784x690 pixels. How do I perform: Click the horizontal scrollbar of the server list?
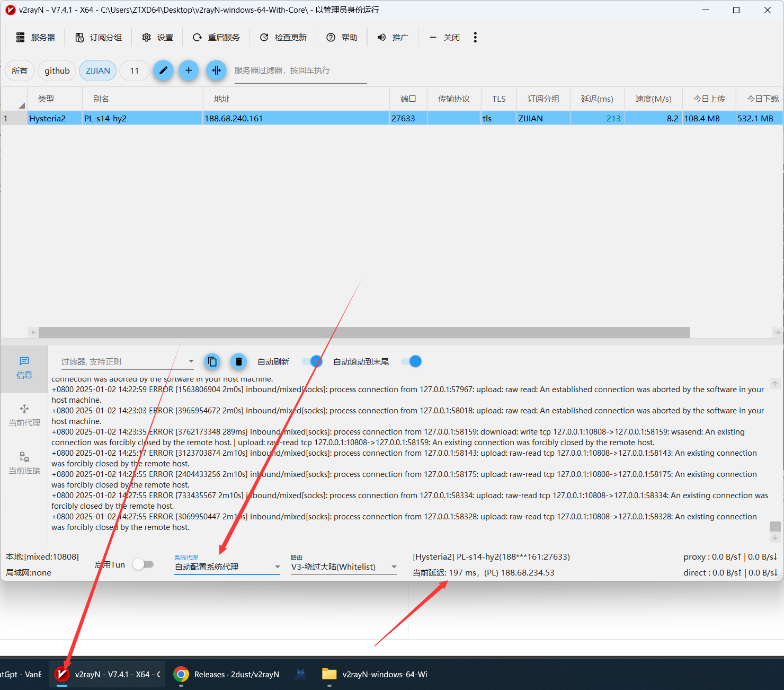click(364, 332)
